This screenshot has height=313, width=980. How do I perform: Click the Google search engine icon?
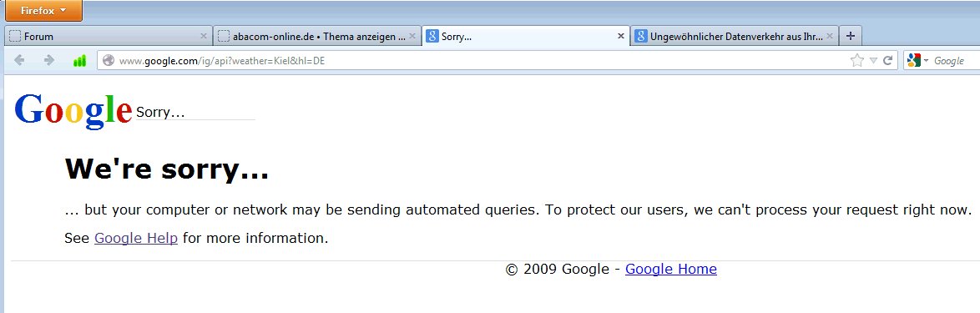[914, 61]
